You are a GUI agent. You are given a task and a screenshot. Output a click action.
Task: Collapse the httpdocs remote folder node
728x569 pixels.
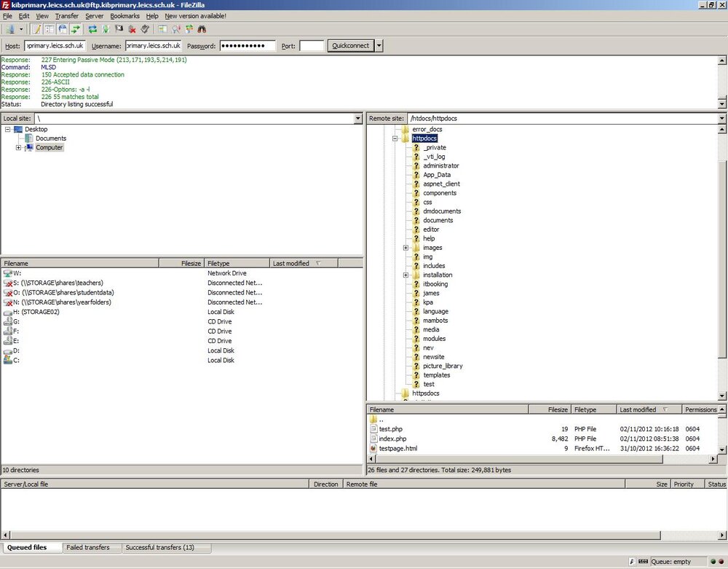[x=395, y=138]
